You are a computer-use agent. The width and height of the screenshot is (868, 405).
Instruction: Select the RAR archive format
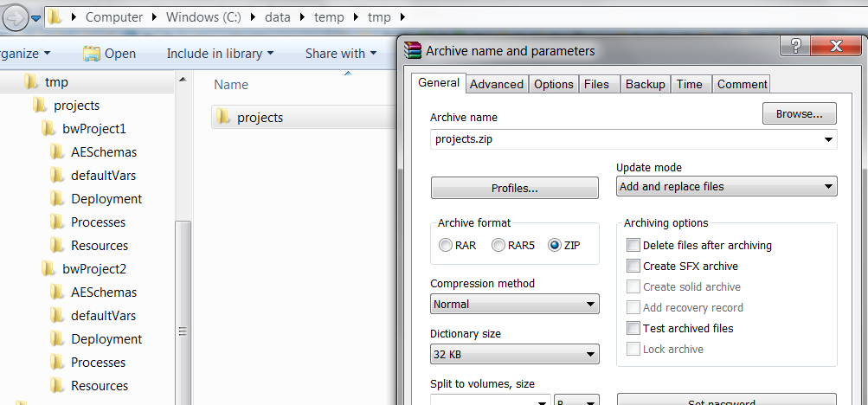(x=446, y=245)
